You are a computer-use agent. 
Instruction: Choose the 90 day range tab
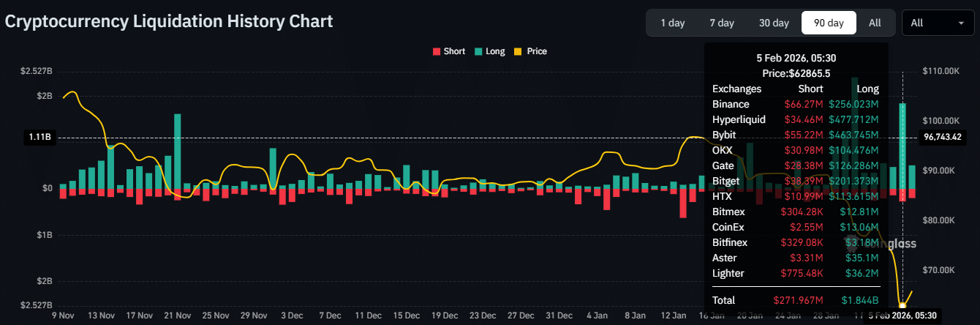click(829, 23)
